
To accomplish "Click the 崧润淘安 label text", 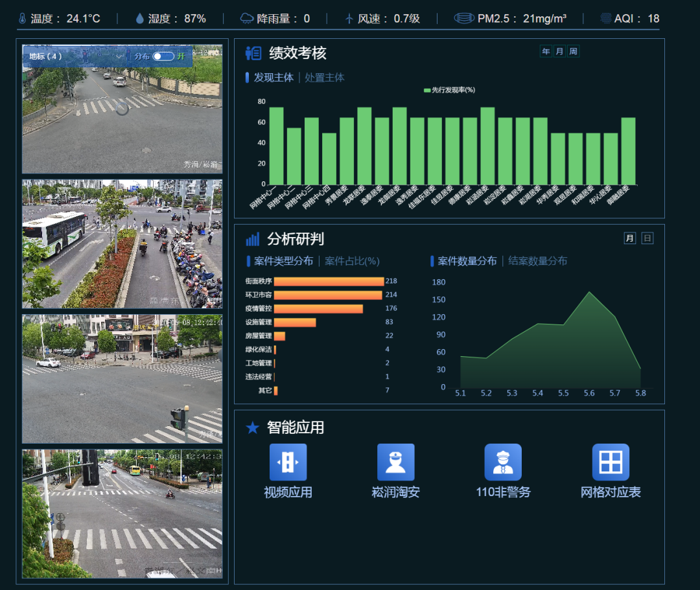I will (395, 492).
